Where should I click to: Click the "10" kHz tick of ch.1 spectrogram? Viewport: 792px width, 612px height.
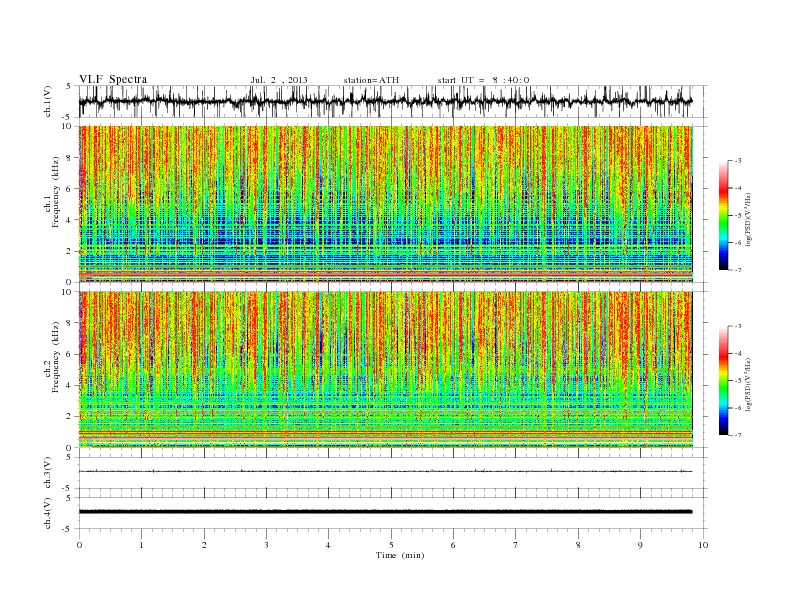click(67, 126)
